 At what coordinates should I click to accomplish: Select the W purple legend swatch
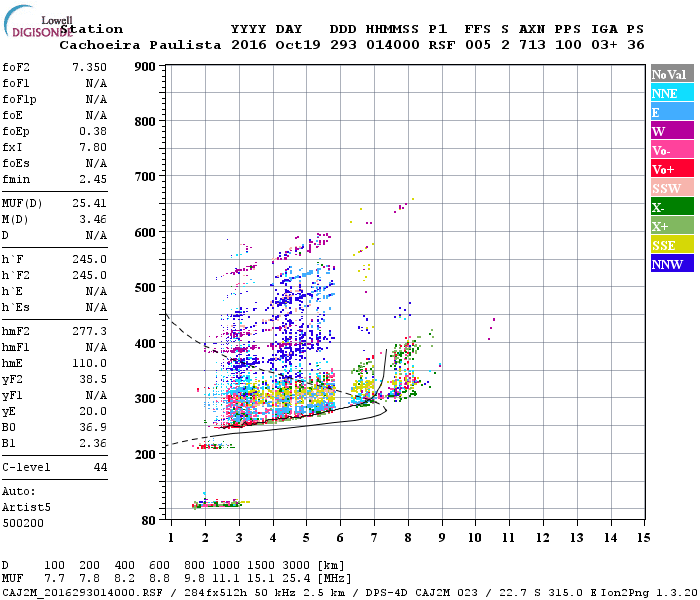(x=672, y=131)
